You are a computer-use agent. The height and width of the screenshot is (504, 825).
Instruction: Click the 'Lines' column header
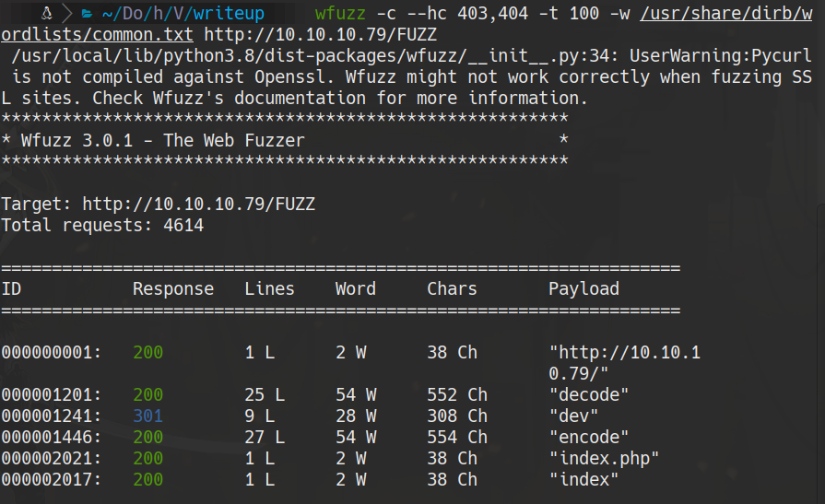point(269,288)
